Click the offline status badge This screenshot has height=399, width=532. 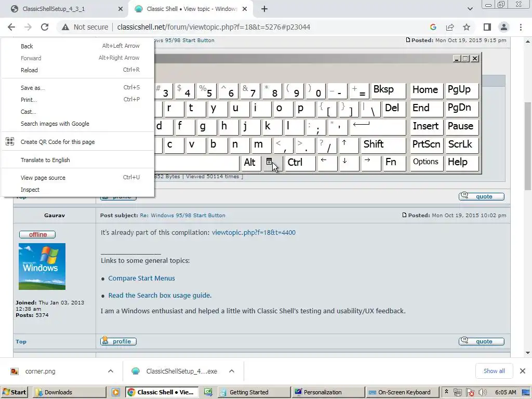tap(37, 234)
